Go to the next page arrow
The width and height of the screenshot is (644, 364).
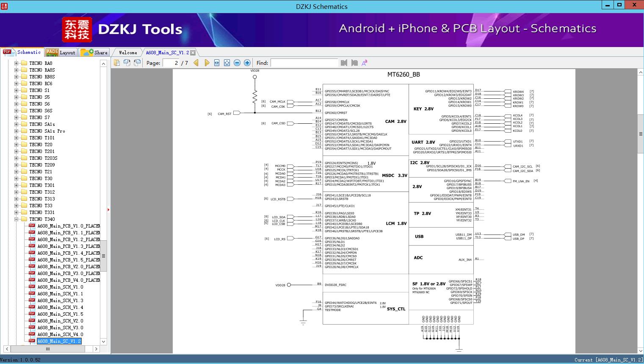coord(207,63)
